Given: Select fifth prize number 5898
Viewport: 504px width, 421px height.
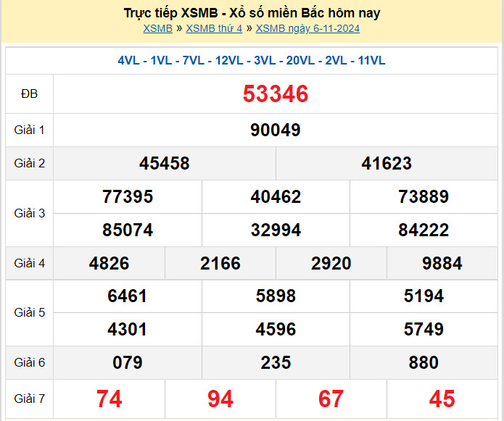Looking at the screenshot, I should click(x=276, y=296).
